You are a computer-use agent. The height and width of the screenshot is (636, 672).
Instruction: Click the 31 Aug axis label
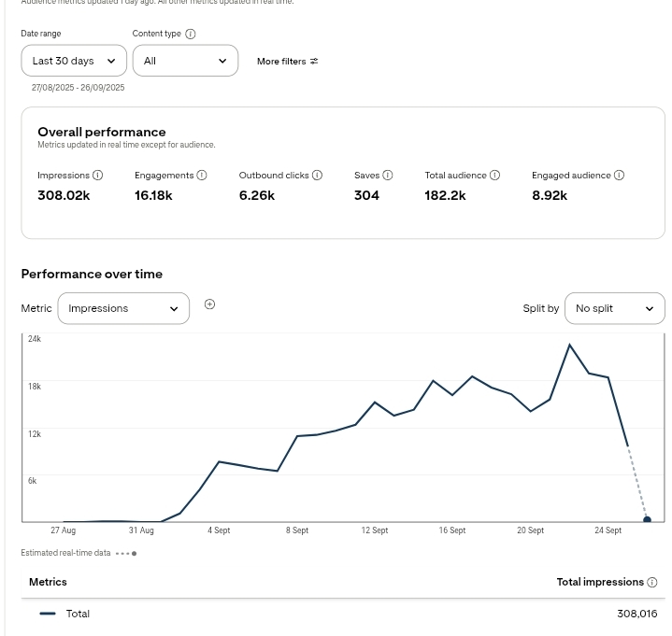click(x=141, y=530)
